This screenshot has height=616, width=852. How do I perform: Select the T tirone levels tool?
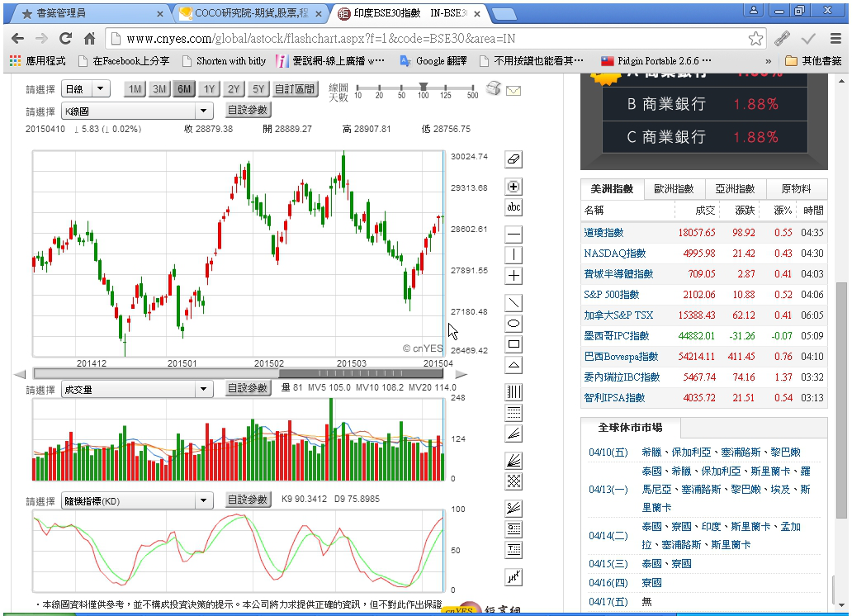point(514,550)
